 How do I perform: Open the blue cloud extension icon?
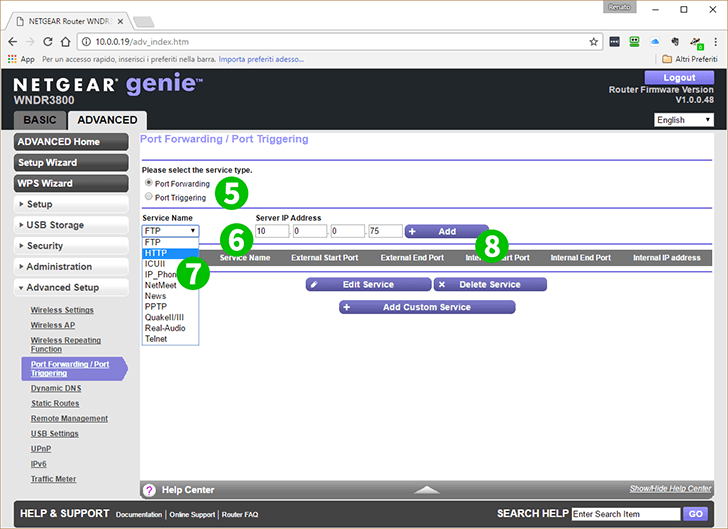(x=655, y=42)
